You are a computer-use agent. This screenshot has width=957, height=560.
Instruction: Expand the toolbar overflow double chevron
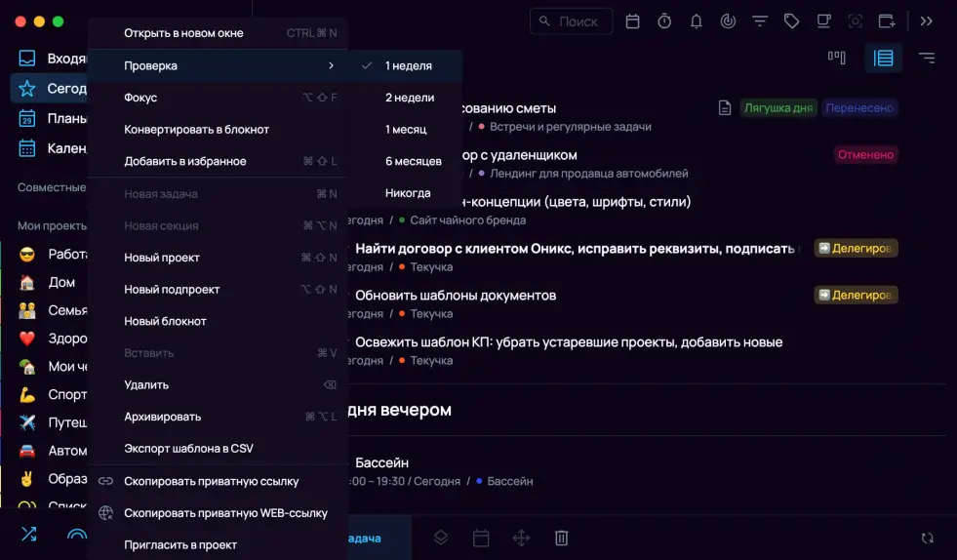[927, 20]
